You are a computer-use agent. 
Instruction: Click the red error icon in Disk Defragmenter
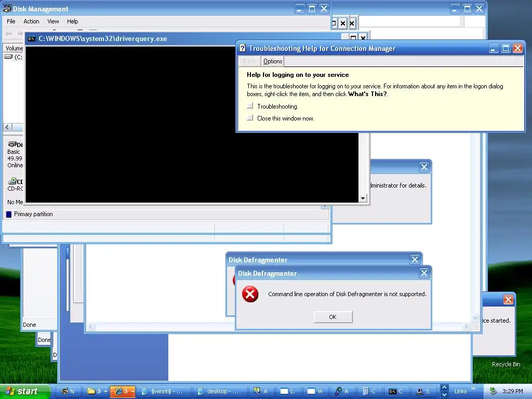point(250,294)
